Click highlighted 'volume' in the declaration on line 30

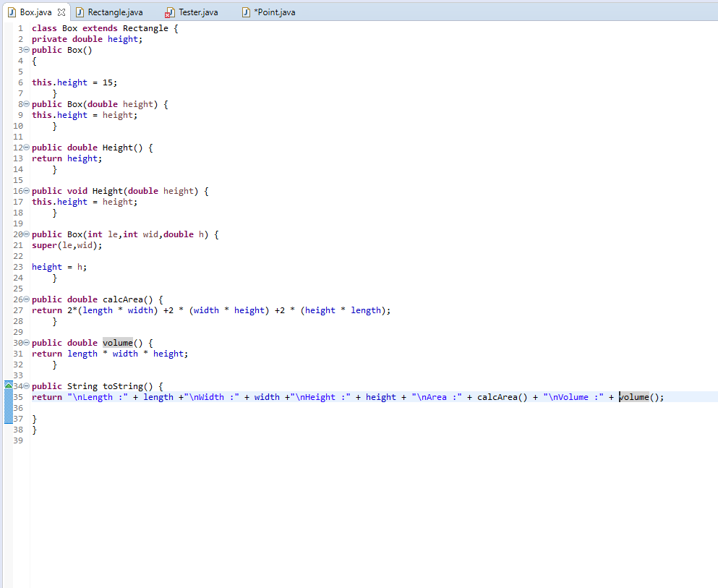(118, 343)
